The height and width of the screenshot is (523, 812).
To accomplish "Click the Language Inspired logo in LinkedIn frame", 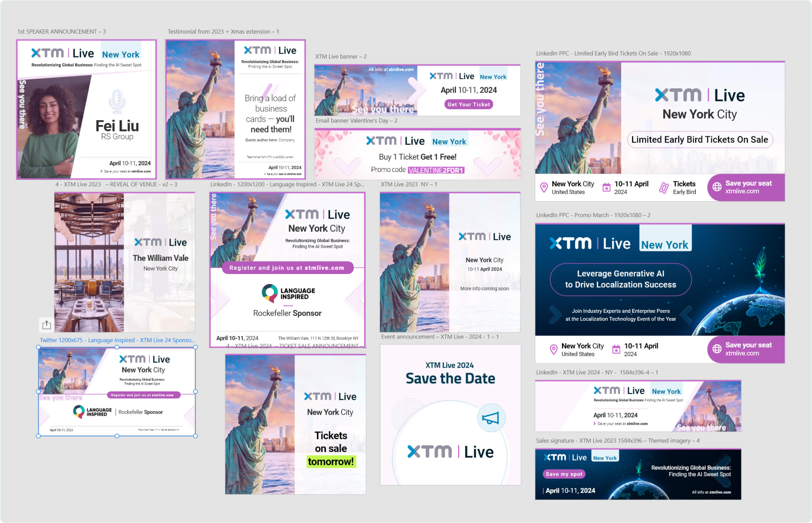I will click(x=288, y=293).
